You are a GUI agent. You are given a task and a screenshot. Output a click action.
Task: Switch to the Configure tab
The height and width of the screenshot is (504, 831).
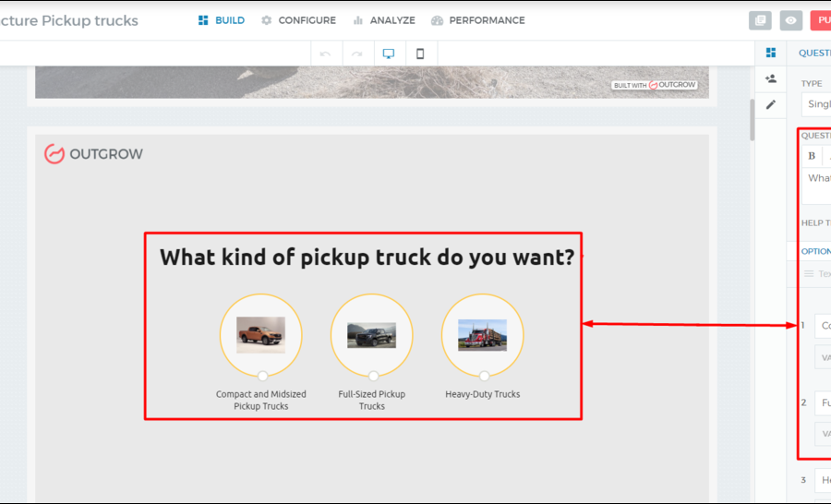(298, 20)
